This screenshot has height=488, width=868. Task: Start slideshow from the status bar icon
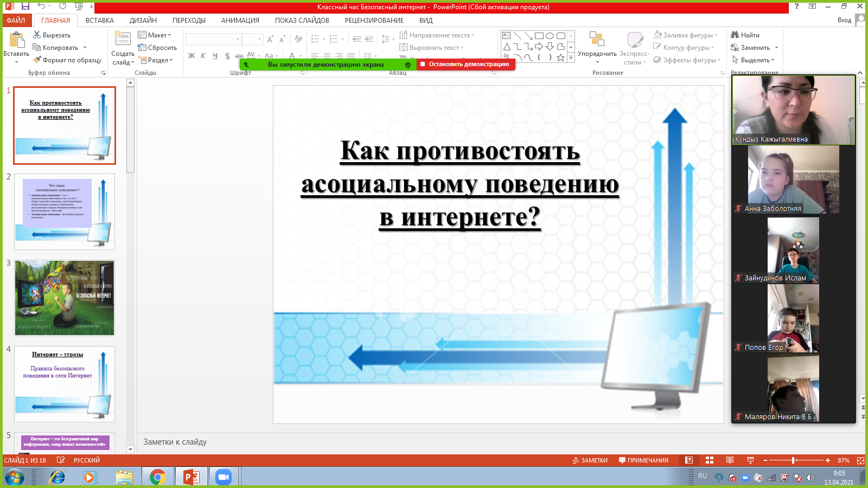click(751, 460)
